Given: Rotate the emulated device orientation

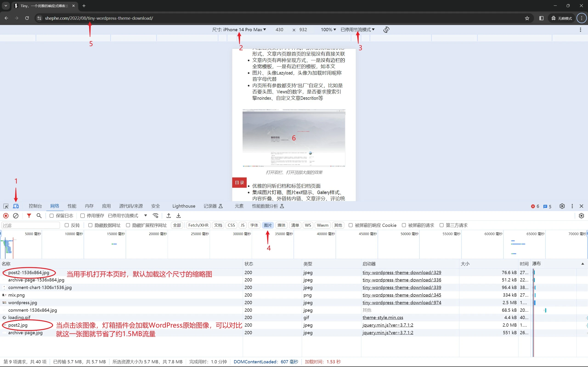Looking at the screenshot, I should [x=386, y=30].
